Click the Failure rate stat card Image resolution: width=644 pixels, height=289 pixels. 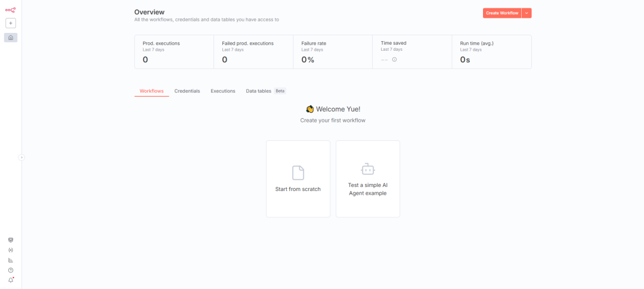pos(333,52)
